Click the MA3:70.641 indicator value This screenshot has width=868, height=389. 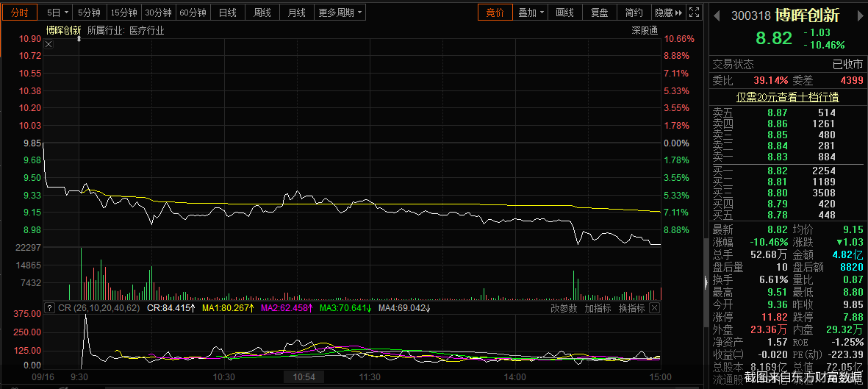345,308
